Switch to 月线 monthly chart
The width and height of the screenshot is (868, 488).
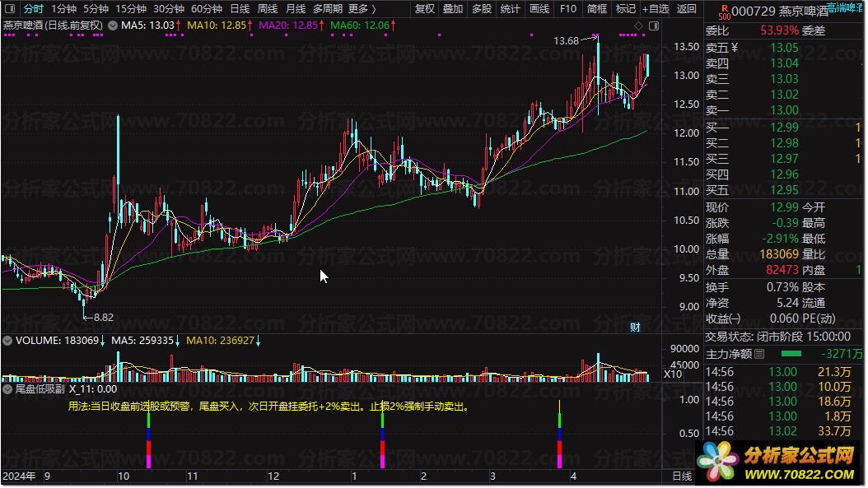[296, 9]
